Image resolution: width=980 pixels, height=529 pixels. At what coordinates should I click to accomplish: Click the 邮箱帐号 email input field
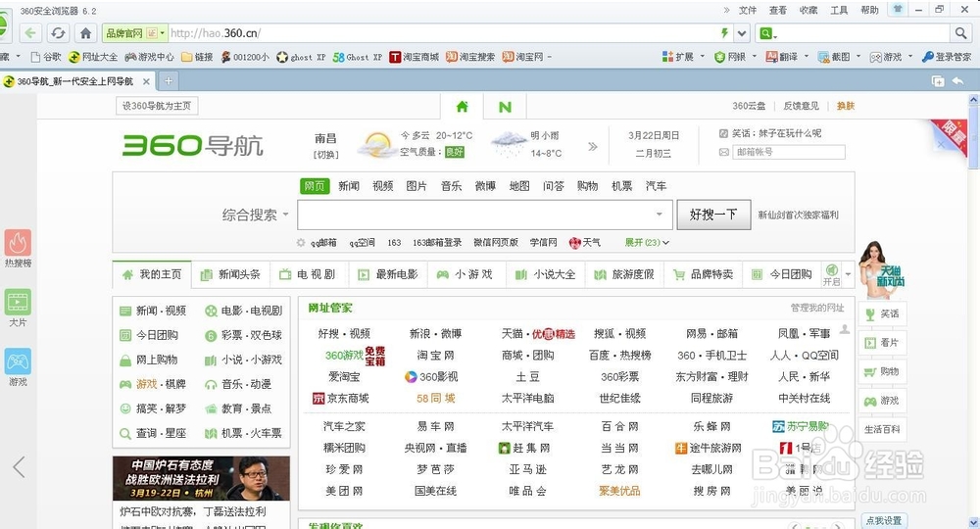pyautogui.click(x=789, y=152)
